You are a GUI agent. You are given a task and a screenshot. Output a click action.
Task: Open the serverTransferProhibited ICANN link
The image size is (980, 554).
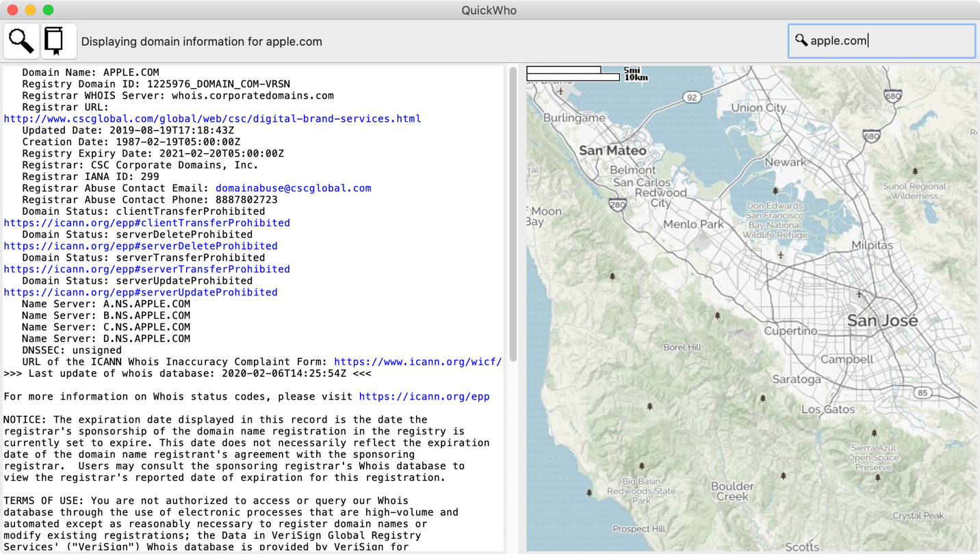tap(147, 269)
